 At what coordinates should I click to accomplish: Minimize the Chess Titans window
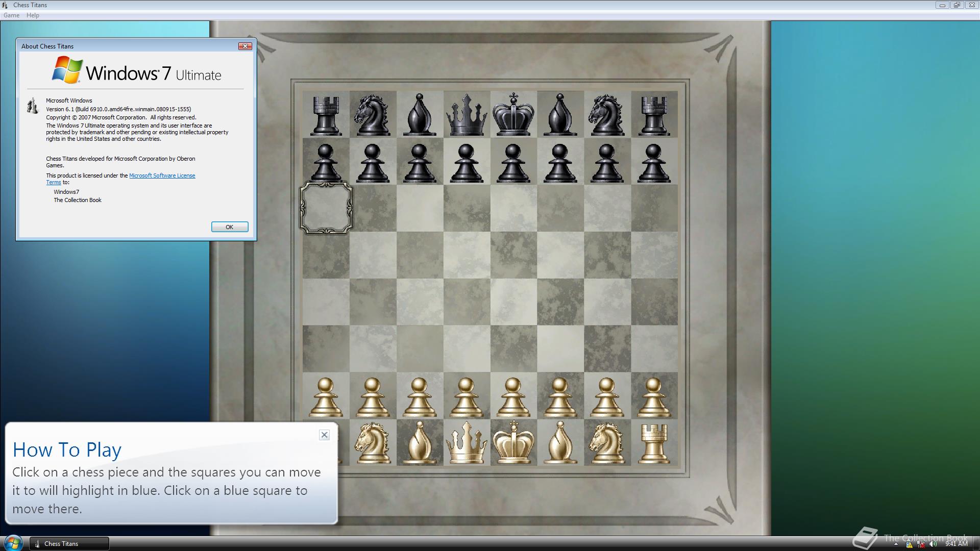coord(942,5)
